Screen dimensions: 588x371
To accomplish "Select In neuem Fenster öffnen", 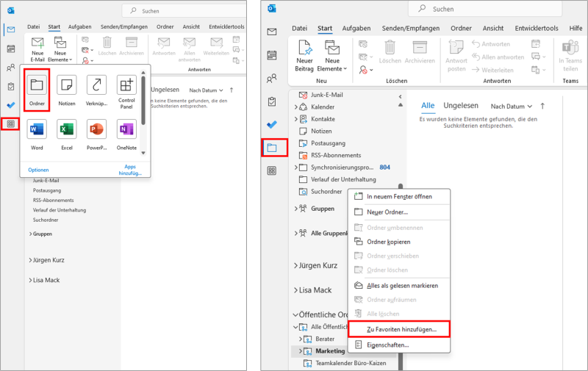I will tap(399, 196).
